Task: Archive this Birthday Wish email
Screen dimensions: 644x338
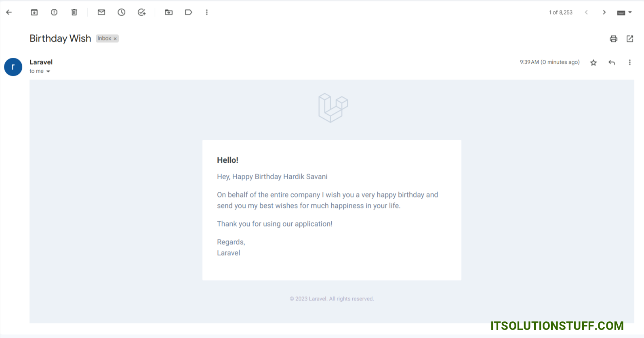Action: 34,13
